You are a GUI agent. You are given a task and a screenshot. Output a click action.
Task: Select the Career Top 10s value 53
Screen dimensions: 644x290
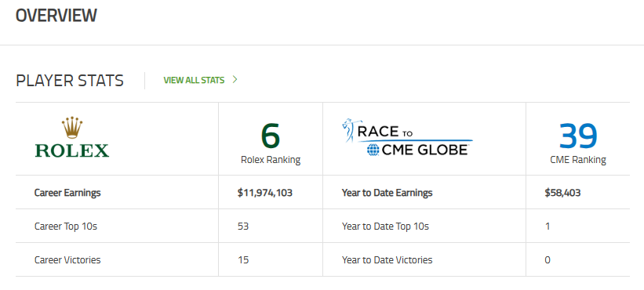tap(243, 226)
